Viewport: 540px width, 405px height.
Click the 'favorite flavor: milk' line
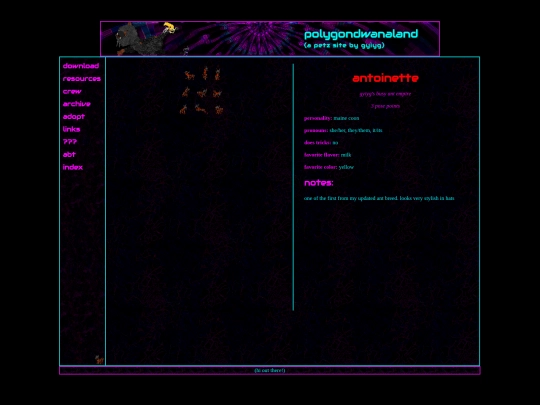[x=328, y=155]
